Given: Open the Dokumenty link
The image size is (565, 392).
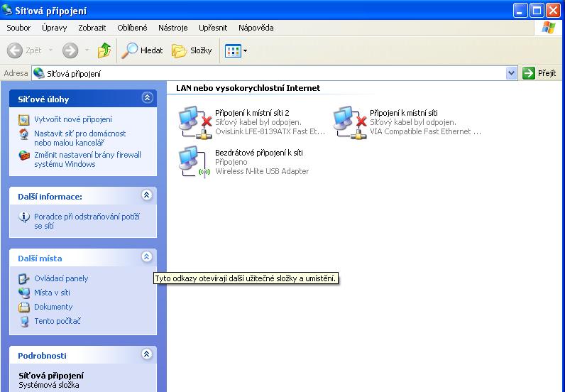Looking at the screenshot, I should pyautogui.click(x=53, y=307).
